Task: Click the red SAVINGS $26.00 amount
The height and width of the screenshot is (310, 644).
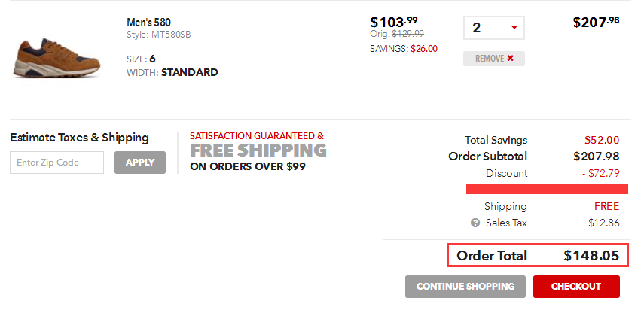Action: [423, 48]
